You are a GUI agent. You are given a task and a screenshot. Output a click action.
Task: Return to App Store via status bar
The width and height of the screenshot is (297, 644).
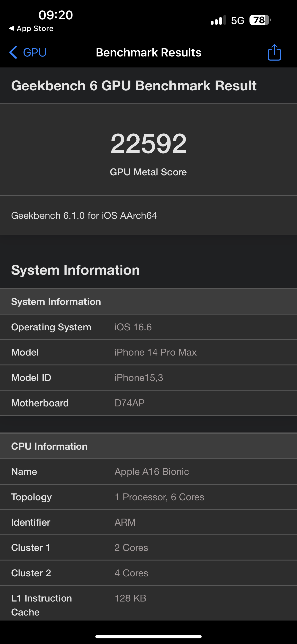[31, 29]
